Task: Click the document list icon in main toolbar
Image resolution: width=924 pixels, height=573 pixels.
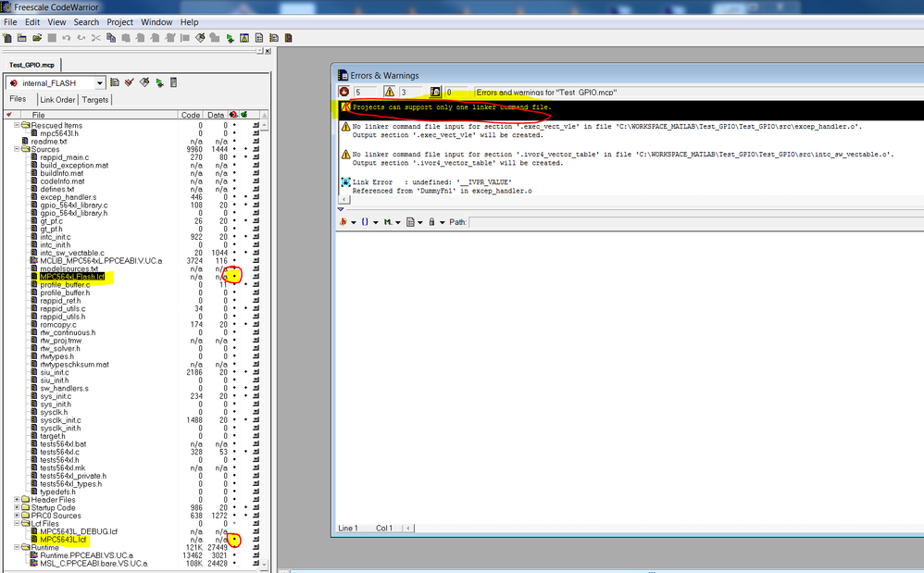Action: pyautogui.click(x=259, y=38)
